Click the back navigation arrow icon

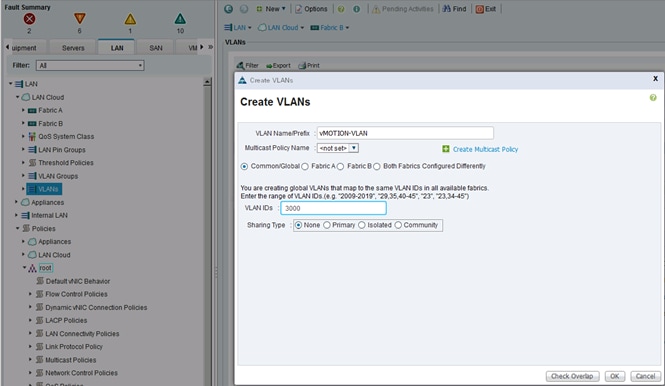[x=229, y=9]
